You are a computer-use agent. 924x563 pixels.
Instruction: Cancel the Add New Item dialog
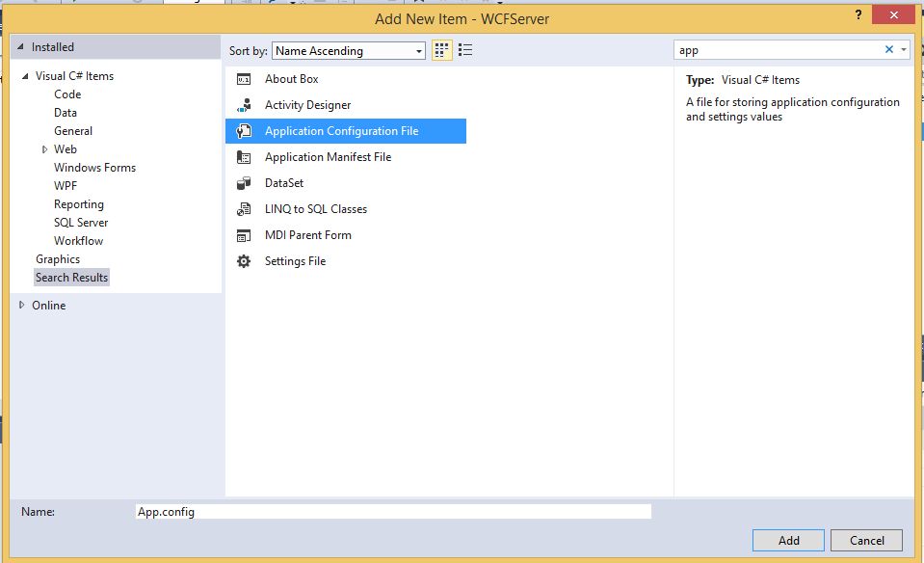[866, 540]
